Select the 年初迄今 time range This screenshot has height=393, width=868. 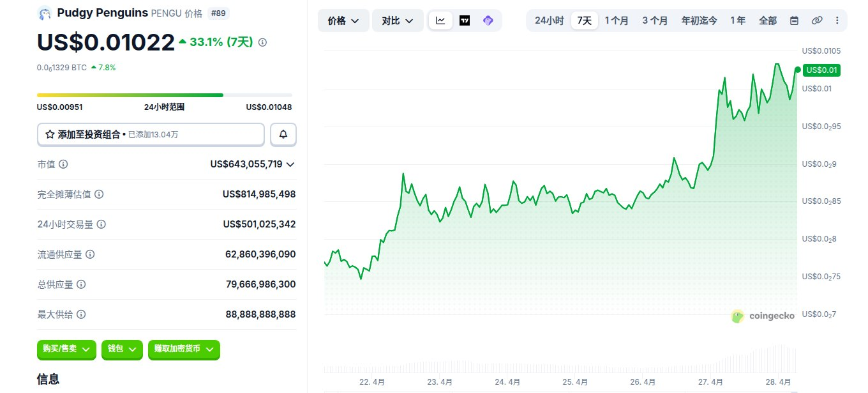700,20
